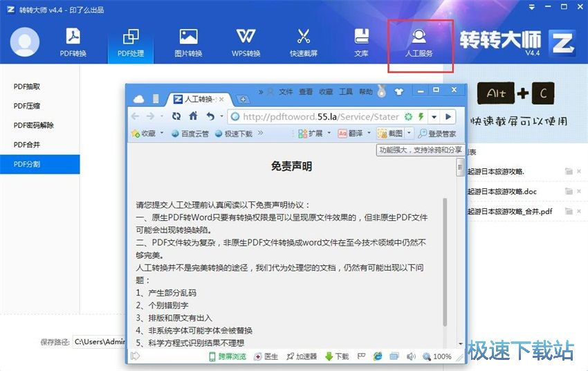Open the 图片转换 tool
This screenshot has height=371, width=588.
point(188,42)
